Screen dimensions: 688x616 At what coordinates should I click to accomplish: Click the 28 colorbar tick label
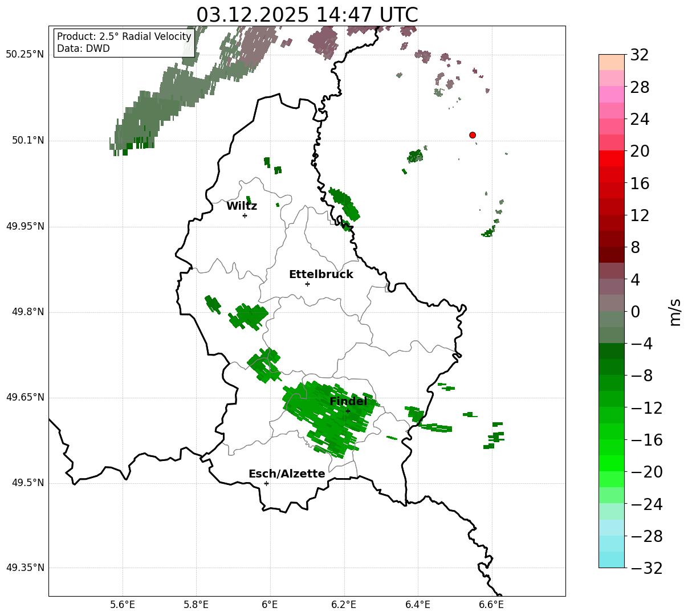(640, 88)
